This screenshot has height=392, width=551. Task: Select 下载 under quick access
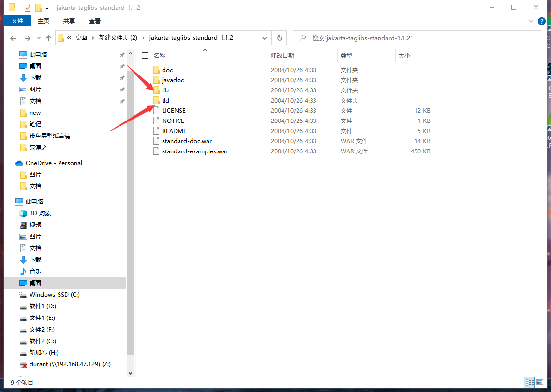(35, 78)
